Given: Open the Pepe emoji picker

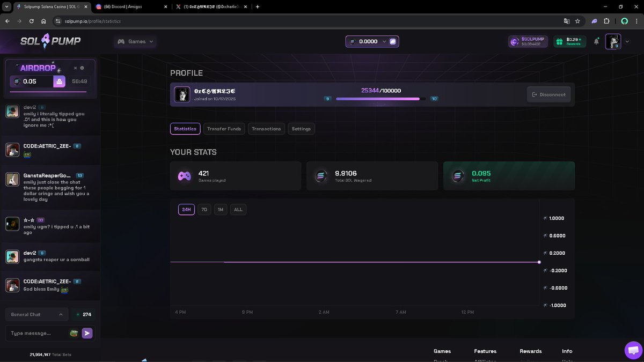Looking at the screenshot, I should click(74, 333).
